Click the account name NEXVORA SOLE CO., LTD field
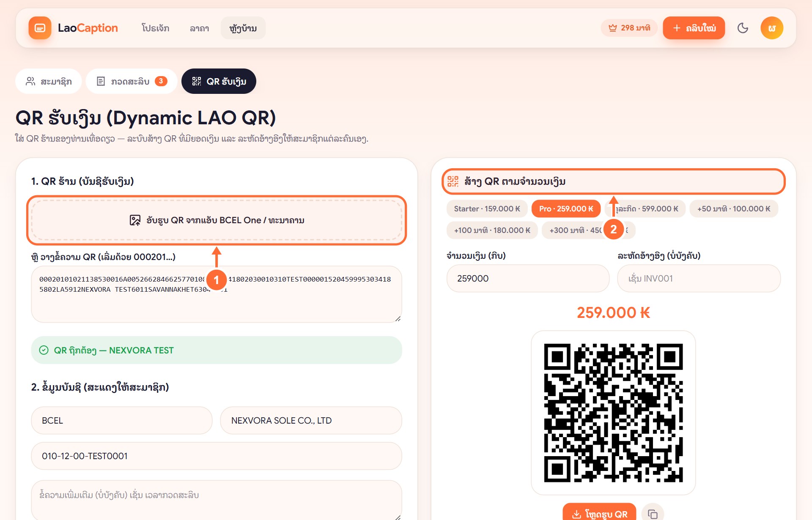Screen dimensions: 812x520 click(311, 421)
